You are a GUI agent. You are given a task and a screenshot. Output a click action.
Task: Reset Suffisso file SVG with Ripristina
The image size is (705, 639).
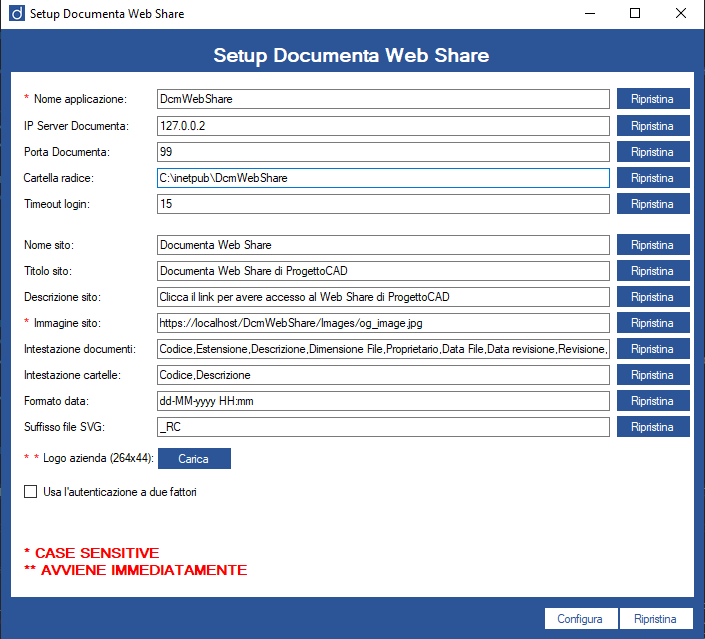pos(653,427)
